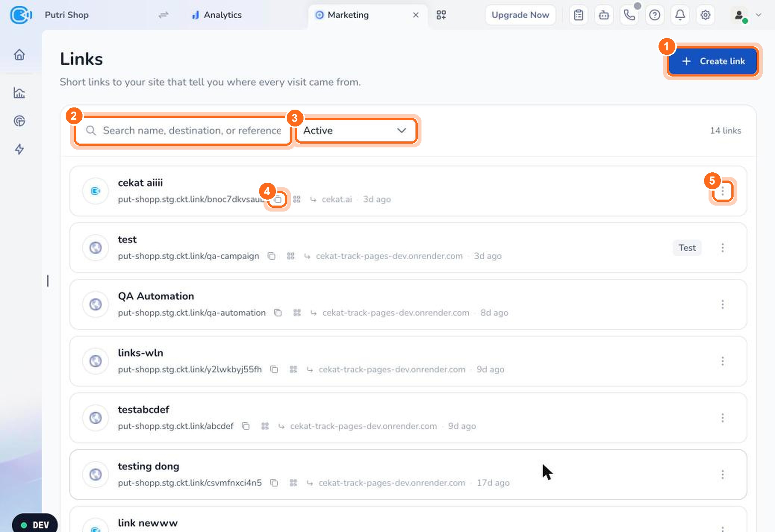Switch to the Analytics tab

coord(217,15)
